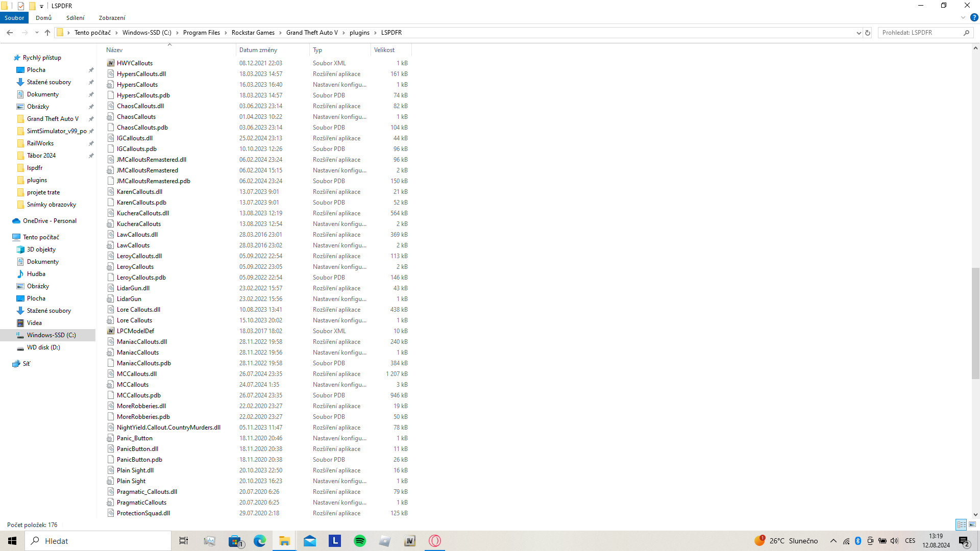Open Spotify from the taskbar

[360, 541]
